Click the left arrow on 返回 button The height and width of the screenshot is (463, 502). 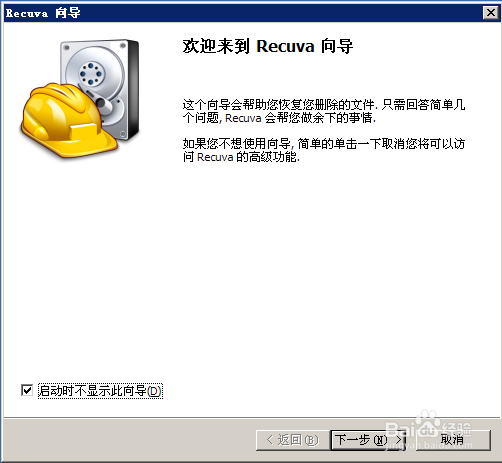click(270, 440)
